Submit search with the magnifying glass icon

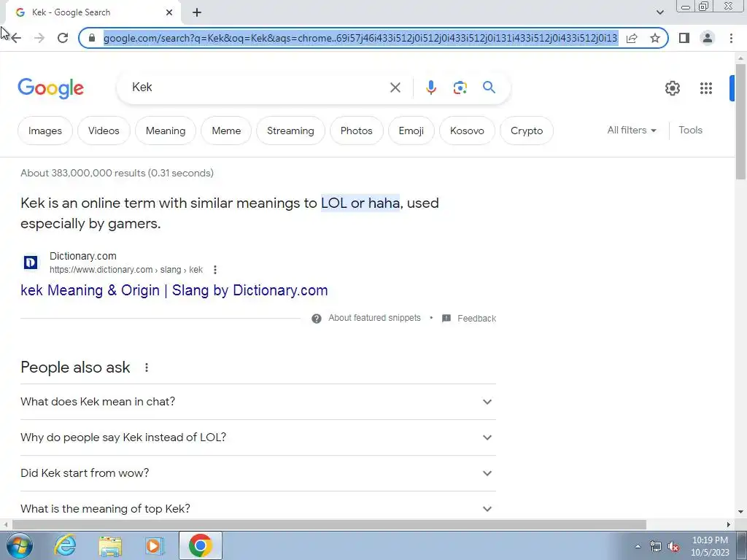click(x=489, y=87)
